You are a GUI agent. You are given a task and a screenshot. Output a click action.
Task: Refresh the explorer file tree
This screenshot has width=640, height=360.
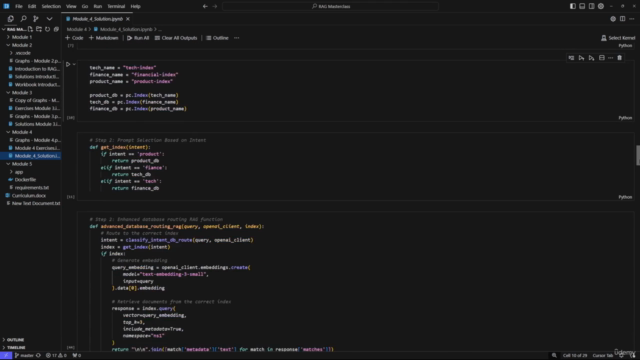click(x=47, y=29)
